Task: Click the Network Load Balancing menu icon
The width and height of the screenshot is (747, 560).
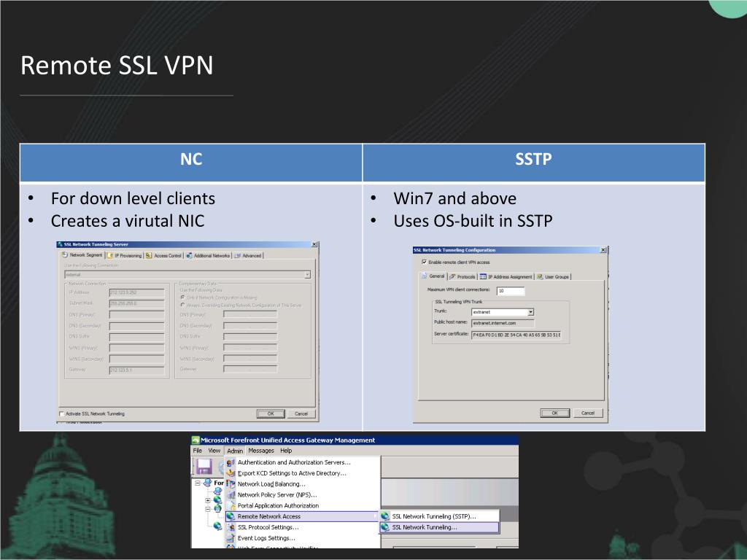Action: point(231,484)
